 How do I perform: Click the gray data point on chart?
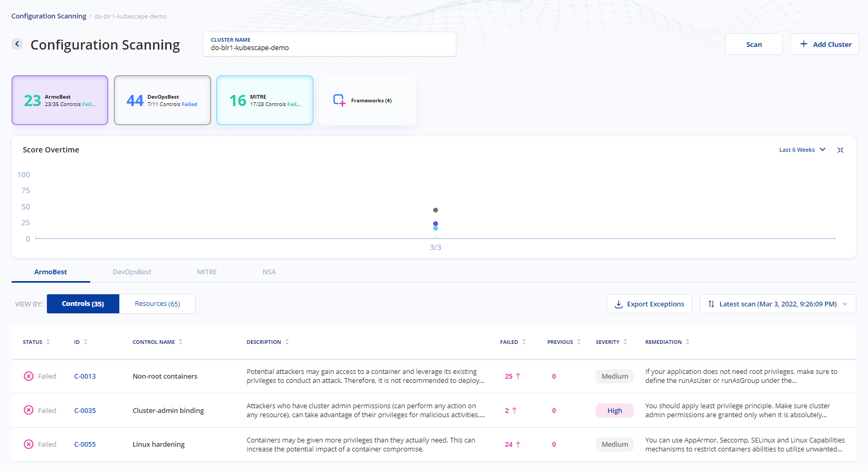point(435,210)
